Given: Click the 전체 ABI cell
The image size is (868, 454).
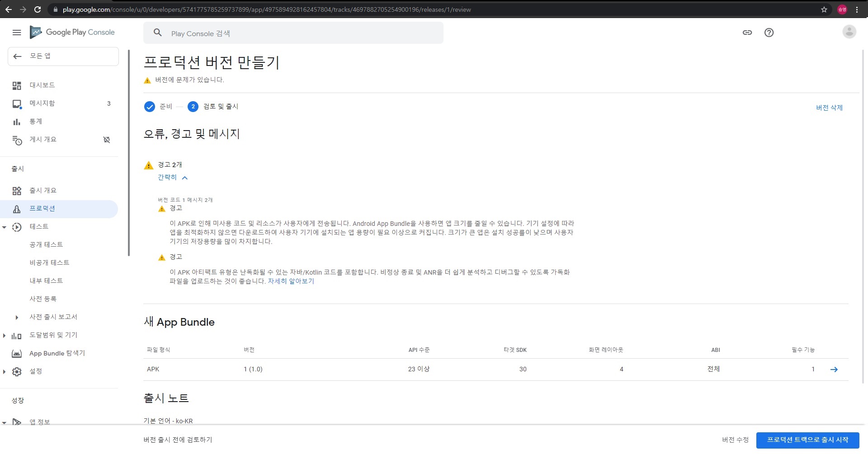Looking at the screenshot, I should [x=714, y=369].
